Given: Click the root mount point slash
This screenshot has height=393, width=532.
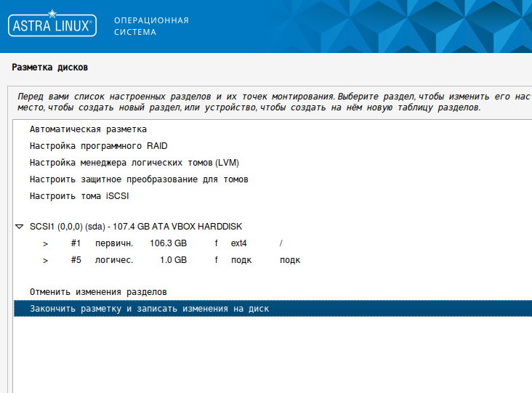Looking at the screenshot, I should click(281, 244).
